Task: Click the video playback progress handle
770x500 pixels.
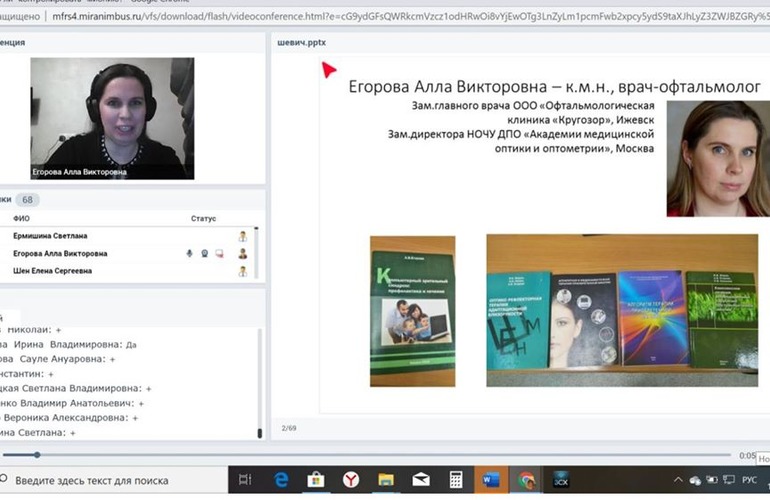Action: [x=37, y=455]
